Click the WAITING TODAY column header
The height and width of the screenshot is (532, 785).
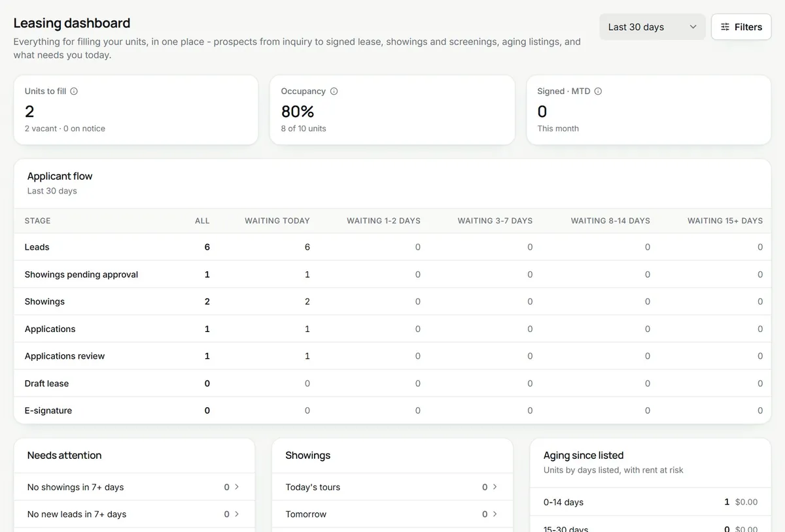point(277,221)
